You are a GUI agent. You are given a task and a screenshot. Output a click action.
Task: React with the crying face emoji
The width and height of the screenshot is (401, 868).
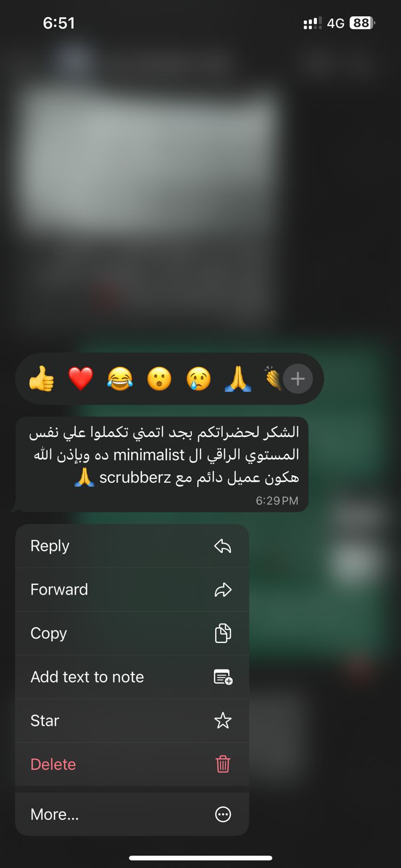pos(198,379)
